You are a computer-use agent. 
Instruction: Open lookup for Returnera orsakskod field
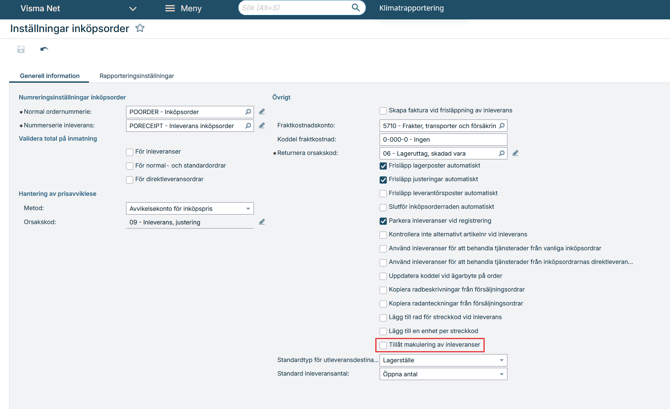[x=502, y=153]
